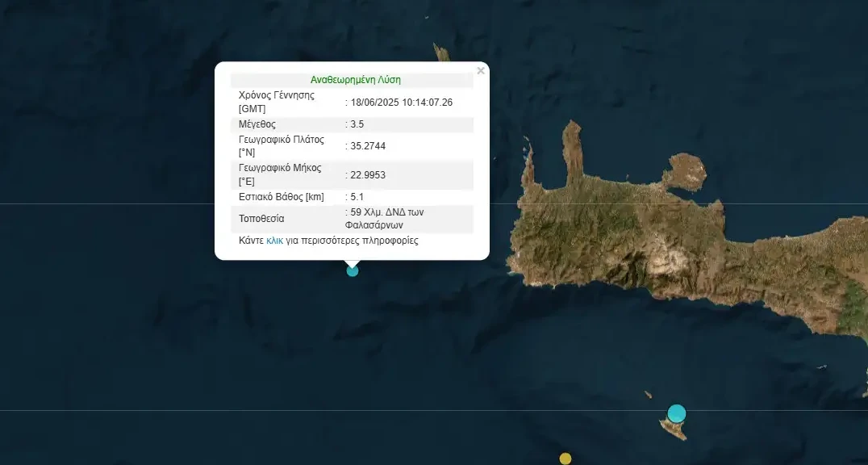
Task: Select the latitude value 35.2744
Action: [x=368, y=146]
